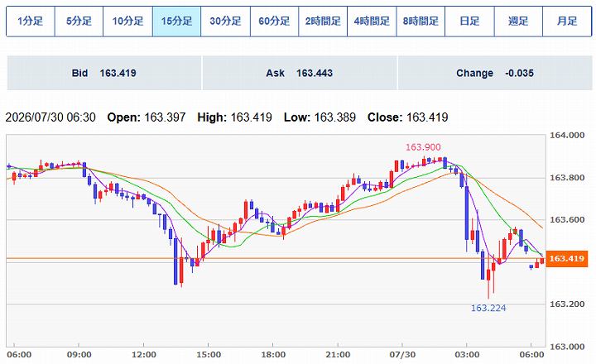Select the 5分足 chart interval

click(79, 22)
